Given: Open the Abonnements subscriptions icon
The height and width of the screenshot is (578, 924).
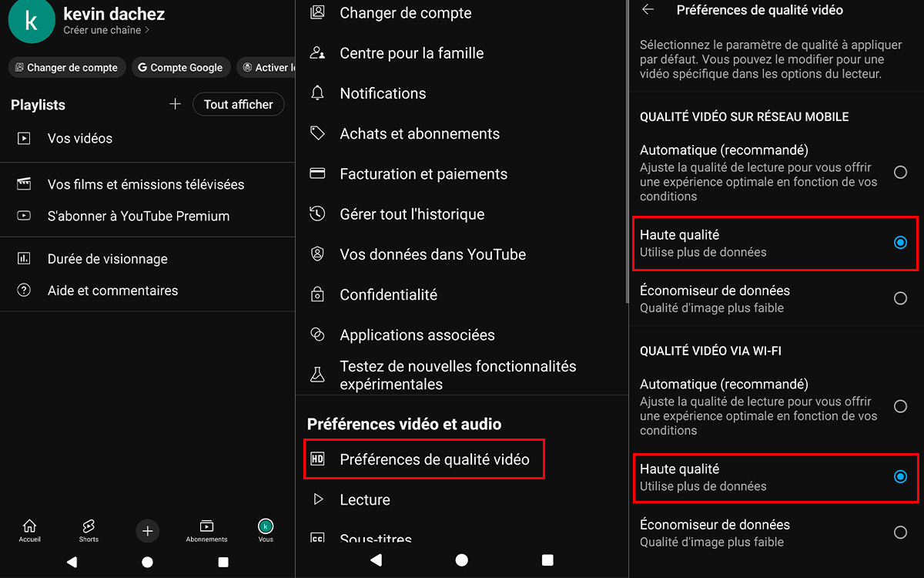Looking at the screenshot, I should coord(206,530).
